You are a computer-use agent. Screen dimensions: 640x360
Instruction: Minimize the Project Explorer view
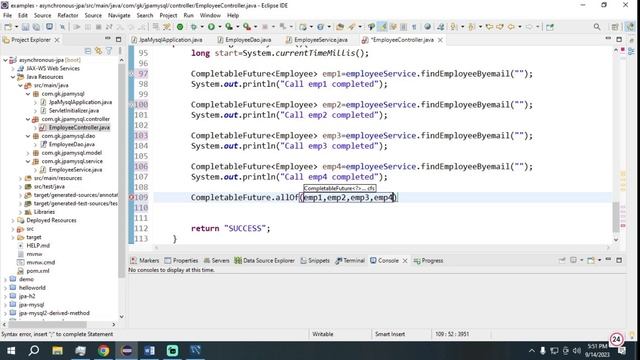point(108,39)
